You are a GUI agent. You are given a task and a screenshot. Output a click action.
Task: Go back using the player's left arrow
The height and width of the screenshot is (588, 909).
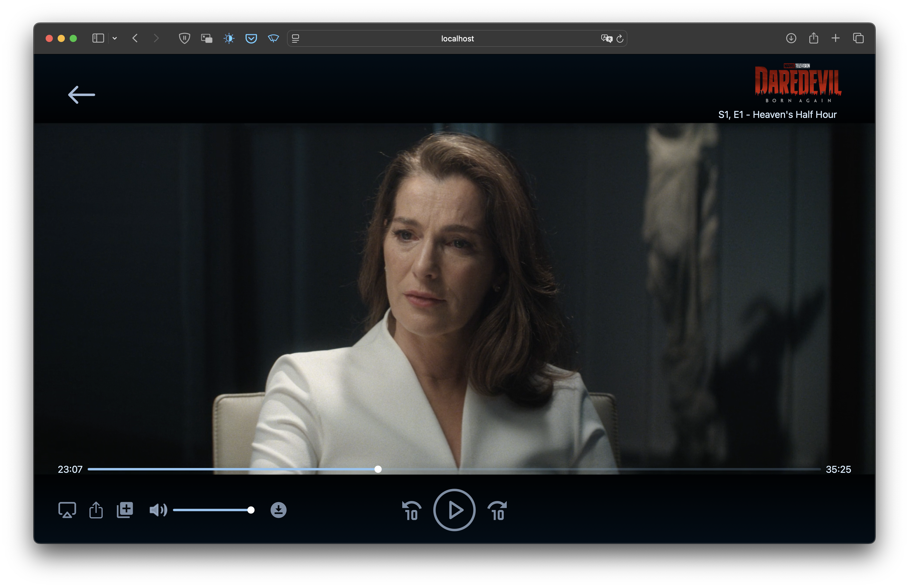[81, 94]
